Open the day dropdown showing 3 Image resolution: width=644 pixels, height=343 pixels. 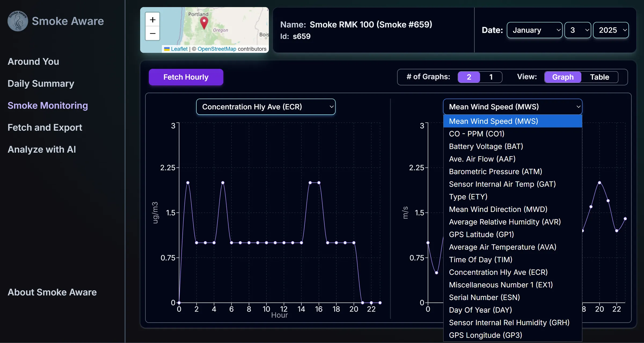(x=578, y=30)
